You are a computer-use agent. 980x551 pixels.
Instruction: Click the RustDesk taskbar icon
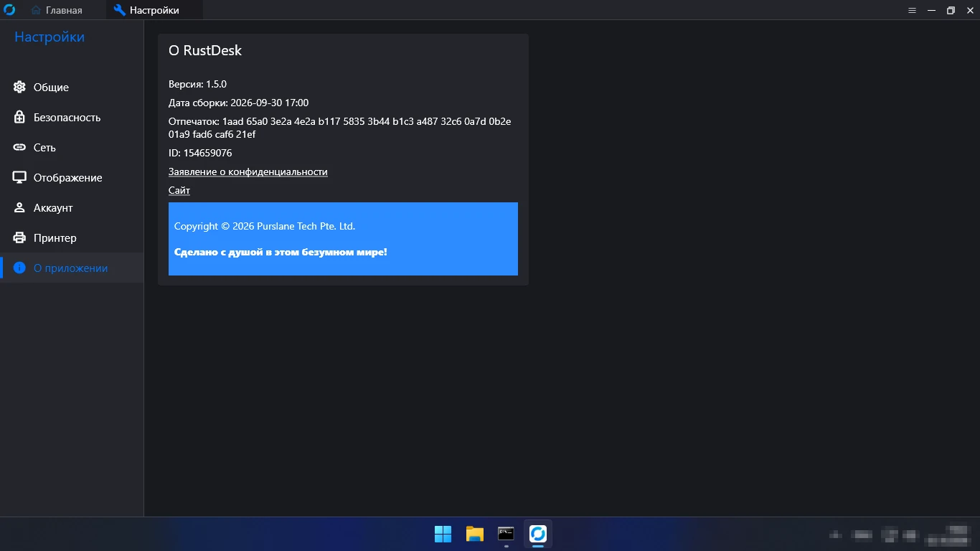click(x=538, y=534)
